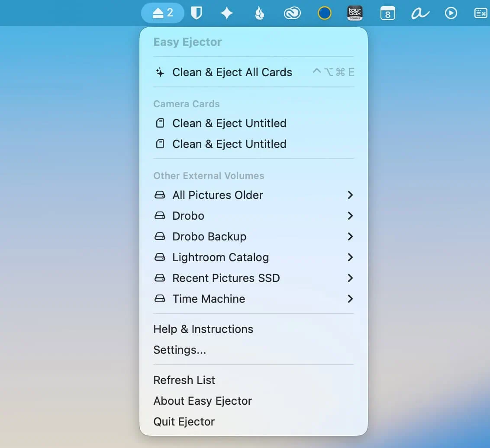Select the Drobo volume name
The height and width of the screenshot is (448, 490).
pos(188,216)
